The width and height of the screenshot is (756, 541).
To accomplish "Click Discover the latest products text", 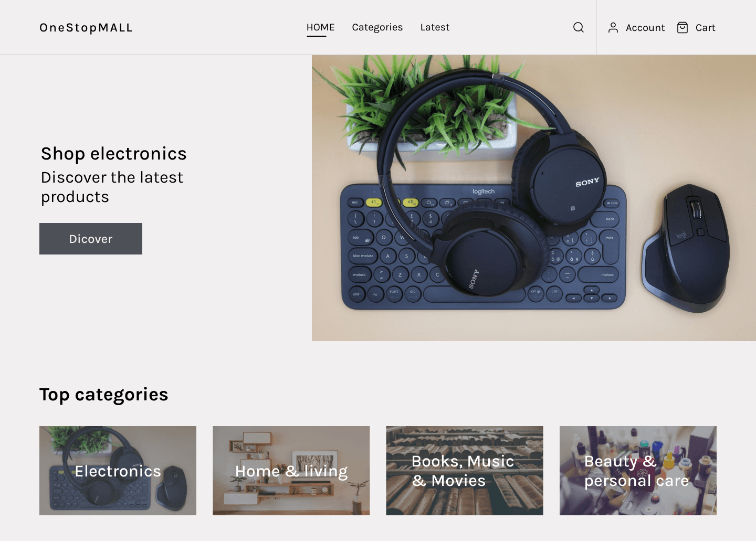I will point(112,187).
